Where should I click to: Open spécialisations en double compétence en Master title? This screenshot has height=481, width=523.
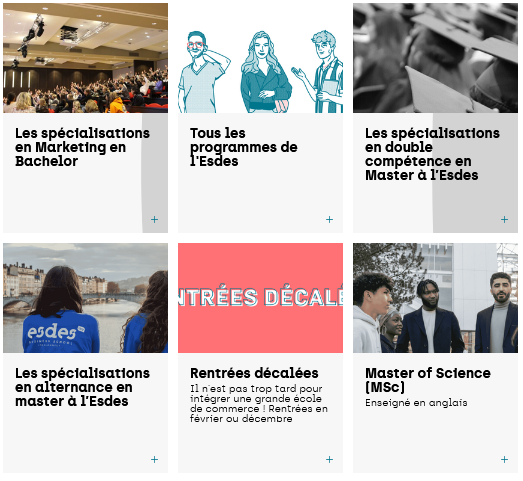coord(432,154)
